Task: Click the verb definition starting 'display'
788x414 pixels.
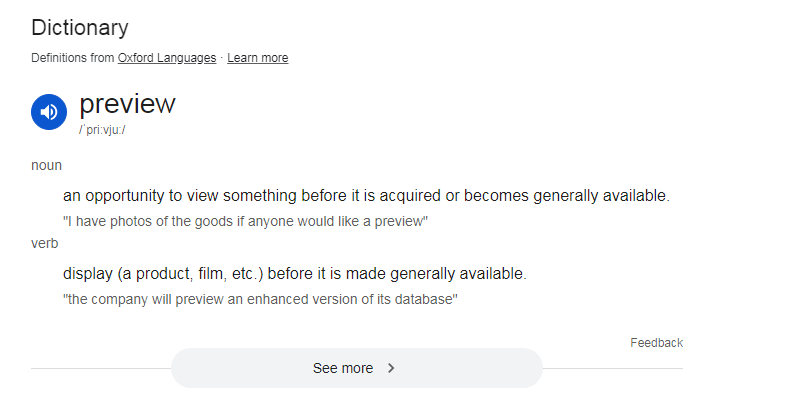Action: point(294,273)
